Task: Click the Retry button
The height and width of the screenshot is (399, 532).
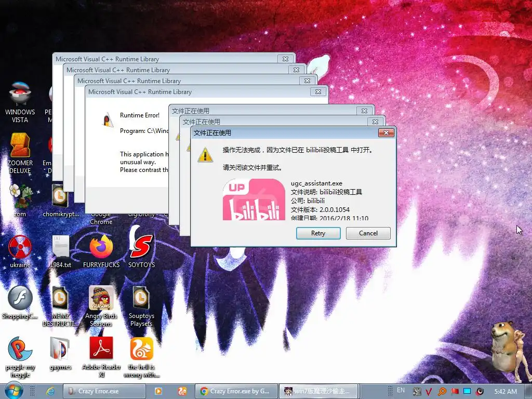Action: [318, 233]
